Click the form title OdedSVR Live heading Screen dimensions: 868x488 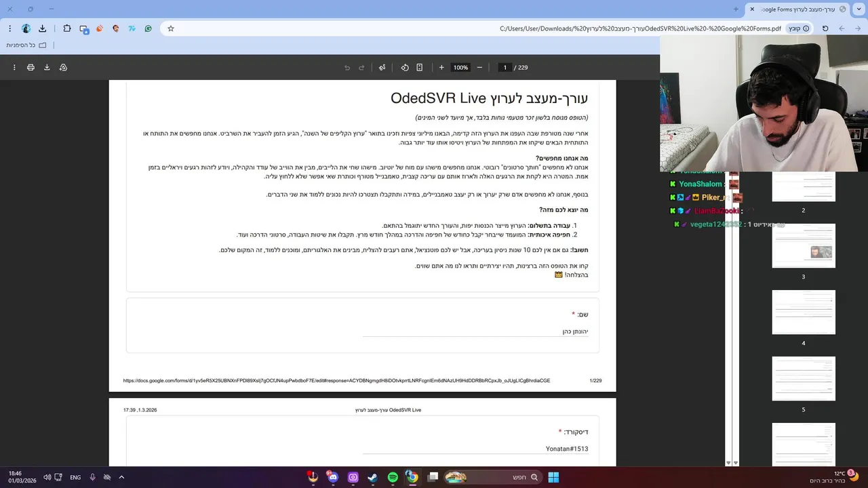[489, 98]
